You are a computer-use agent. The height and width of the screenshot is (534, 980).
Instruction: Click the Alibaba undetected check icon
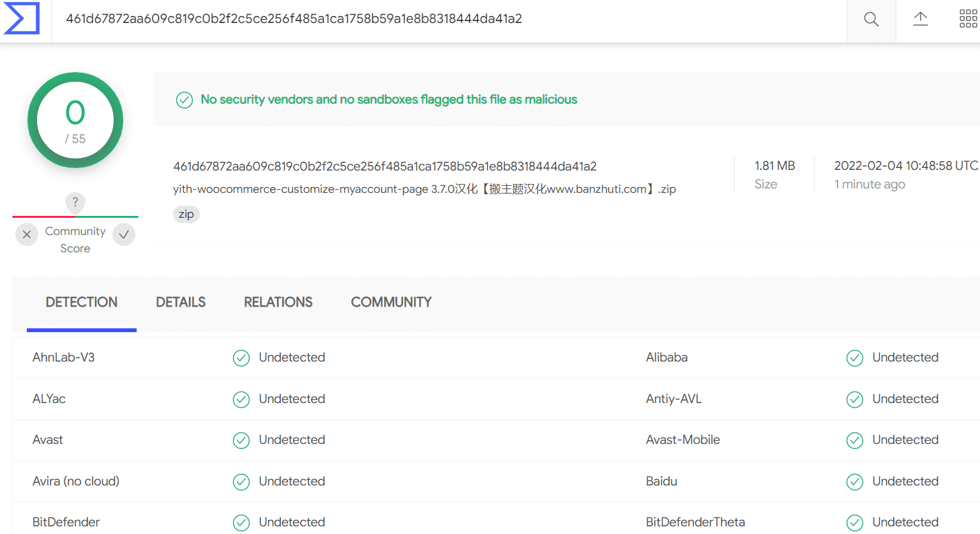(855, 358)
